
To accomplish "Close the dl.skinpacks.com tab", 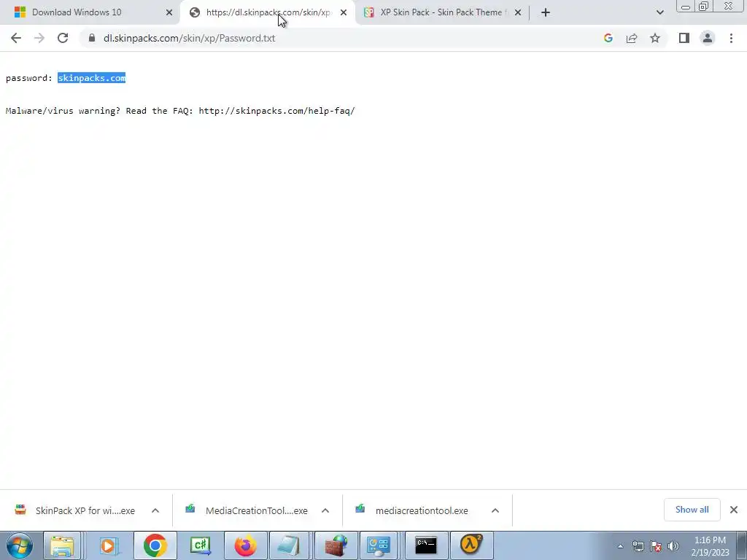I will pos(344,12).
